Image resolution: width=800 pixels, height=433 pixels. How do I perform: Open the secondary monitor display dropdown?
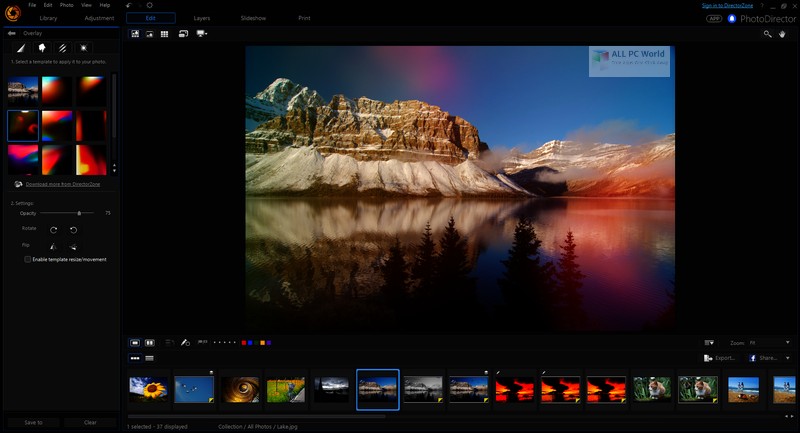pyautogui.click(x=203, y=34)
